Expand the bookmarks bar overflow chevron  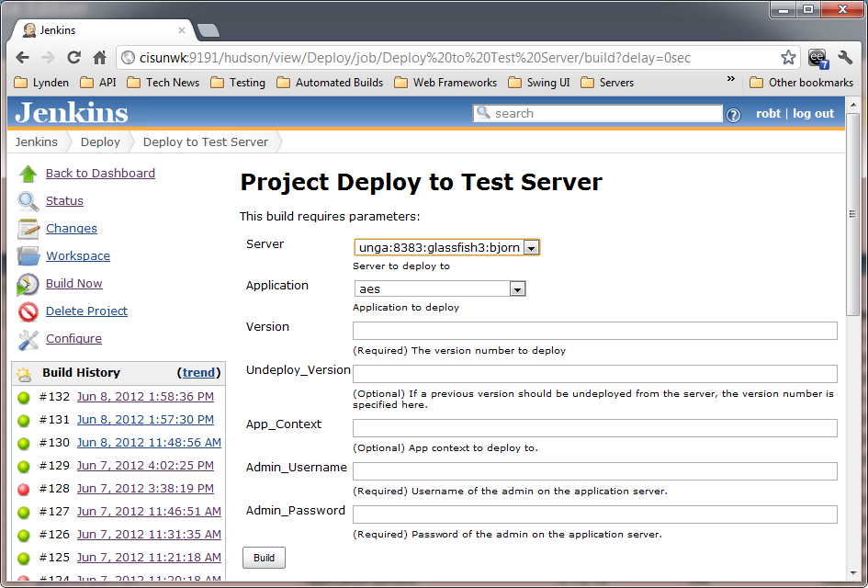pos(731,81)
